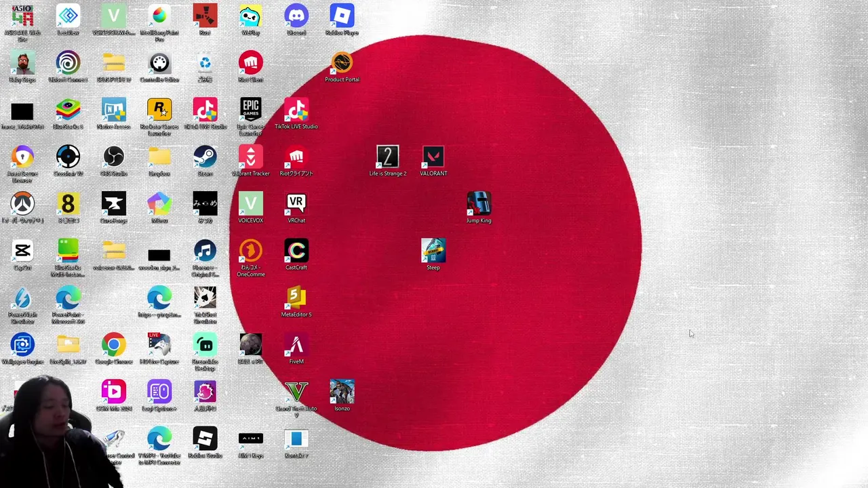Launch the Roblox Studio shortcut
The width and height of the screenshot is (868, 488).
point(205,440)
